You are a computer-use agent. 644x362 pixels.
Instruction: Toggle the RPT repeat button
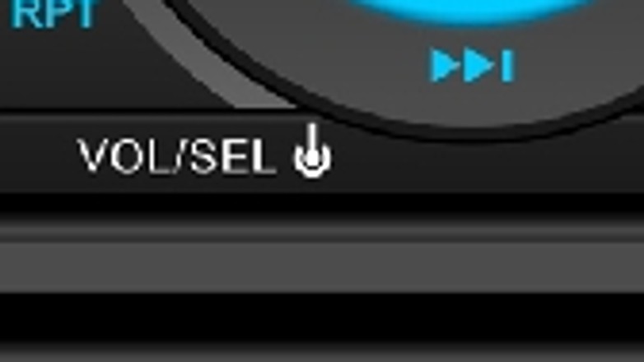(54, 14)
